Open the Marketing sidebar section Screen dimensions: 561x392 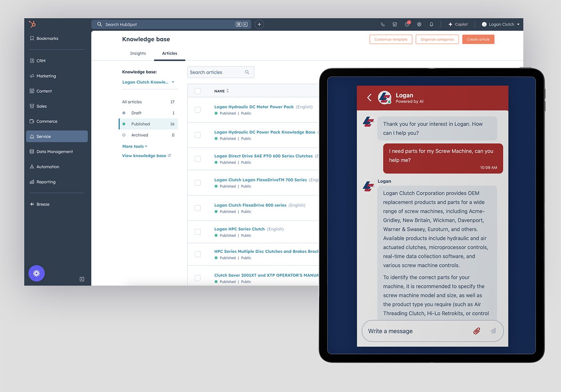point(43,76)
